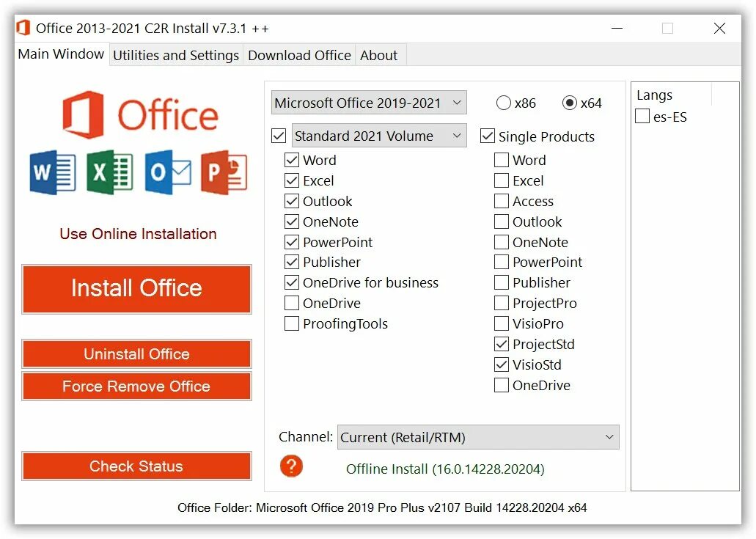Enable the VisioPro checkbox
The height and width of the screenshot is (539, 756).
coord(502,323)
